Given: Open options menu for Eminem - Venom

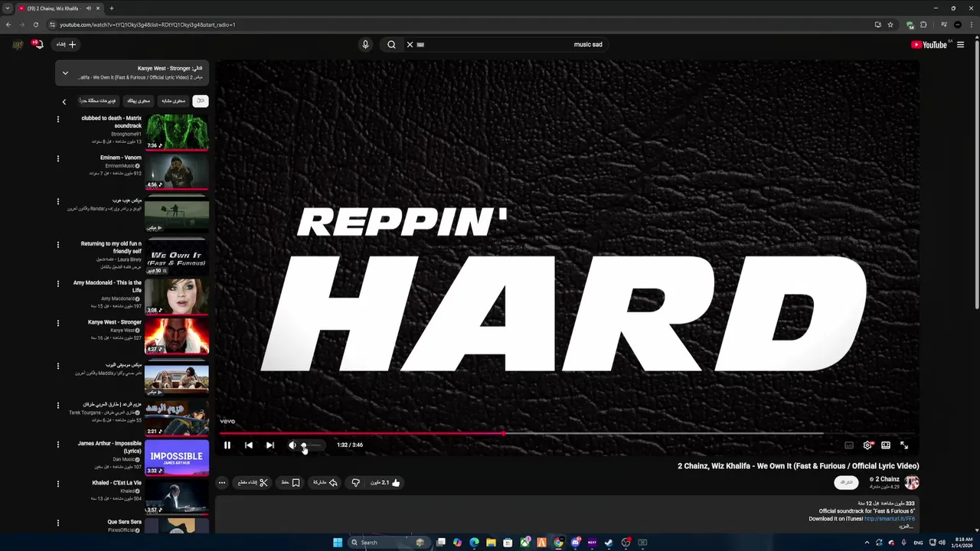Looking at the screenshot, I should (x=57, y=158).
